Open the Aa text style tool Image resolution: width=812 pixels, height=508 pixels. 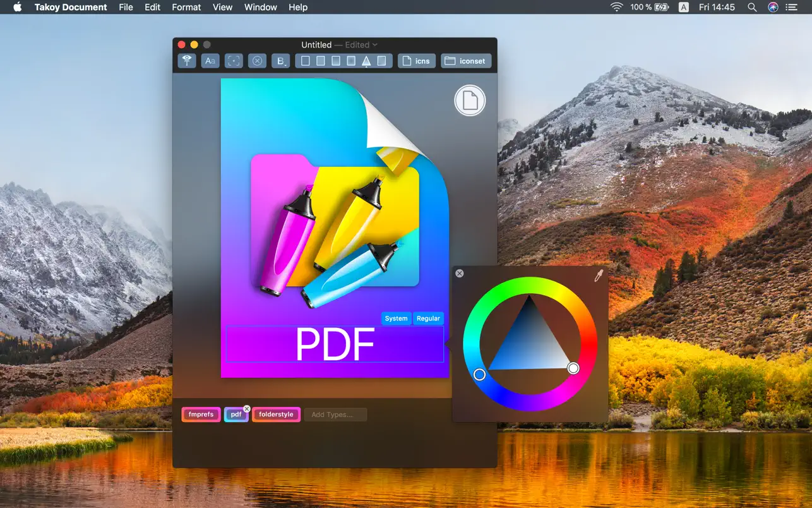(210, 61)
